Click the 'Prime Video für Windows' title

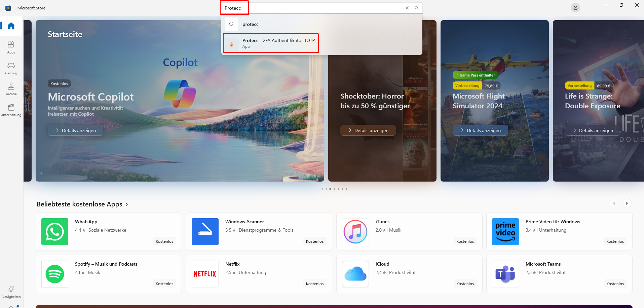tap(553, 222)
